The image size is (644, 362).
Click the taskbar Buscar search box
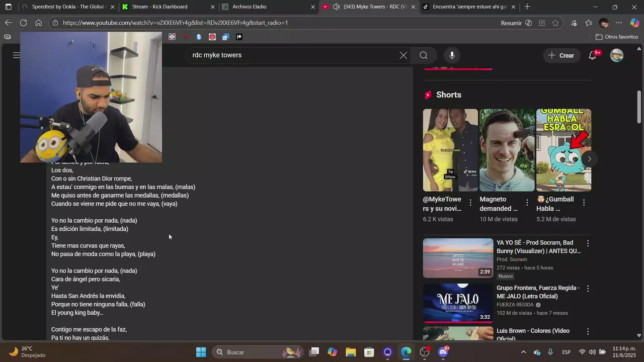[258, 352]
